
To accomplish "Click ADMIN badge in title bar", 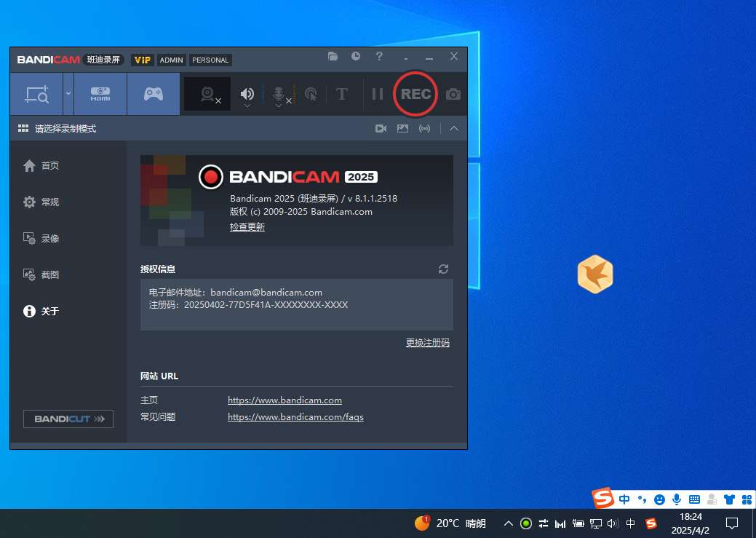I will 172,60.
